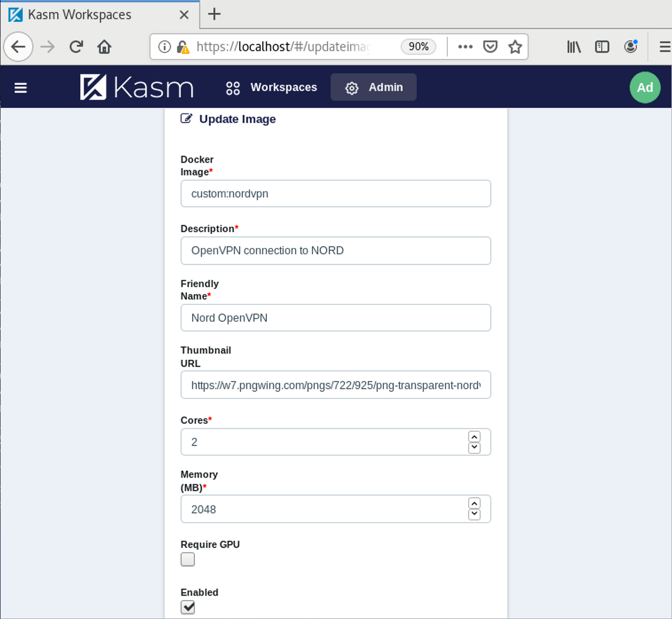The width and height of the screenshot is (672, 619).
Task: Click the Workspaces grid icon
Action: (x=233, y=87)
